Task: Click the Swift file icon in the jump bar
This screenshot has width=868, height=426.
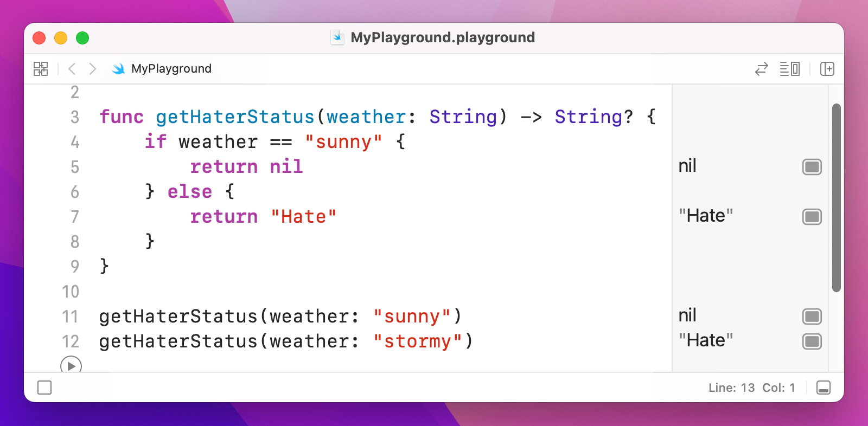Action: (x=118, y=69)
